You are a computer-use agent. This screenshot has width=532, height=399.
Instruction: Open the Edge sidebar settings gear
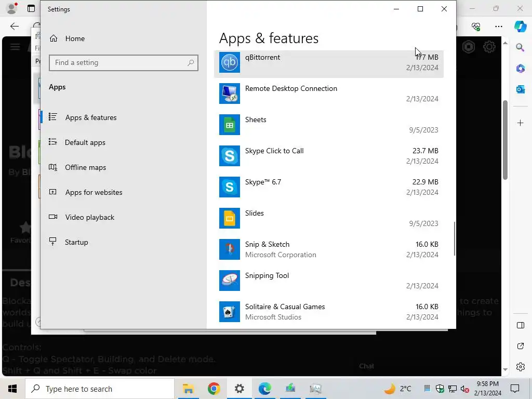(x=520, y=367)
